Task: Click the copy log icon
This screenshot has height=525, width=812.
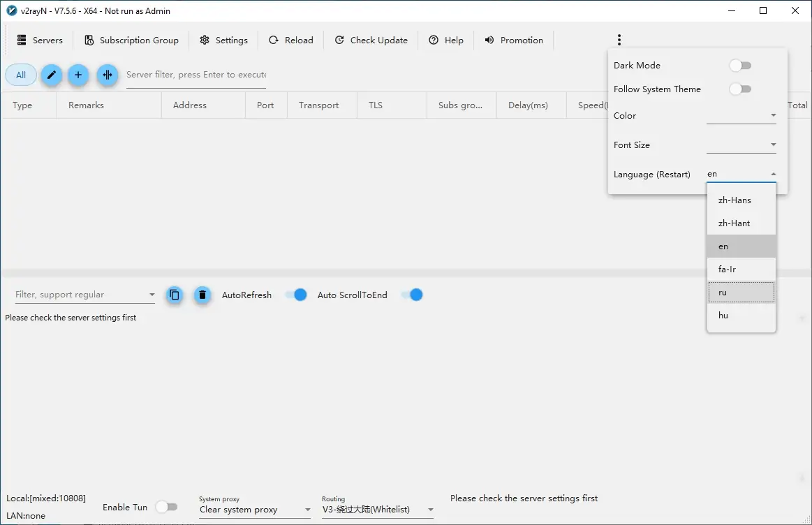Action: (175, 295)
